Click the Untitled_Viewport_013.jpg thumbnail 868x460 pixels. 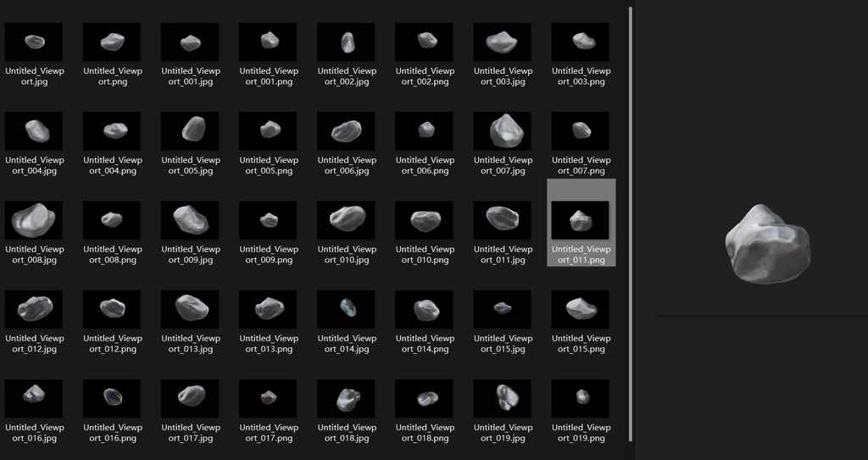click(x=190, y=309)
